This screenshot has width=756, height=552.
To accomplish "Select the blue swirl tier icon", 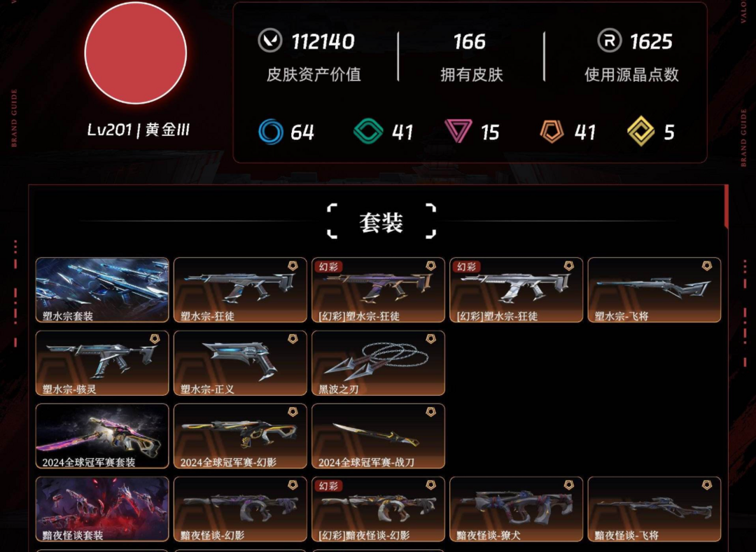I will click(x=270, y=131).
